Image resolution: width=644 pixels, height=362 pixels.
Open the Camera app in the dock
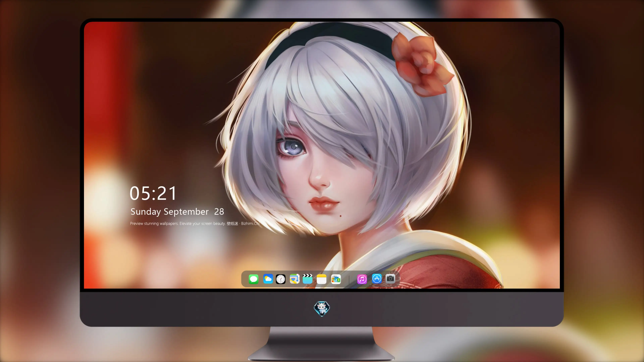point(390,279)
